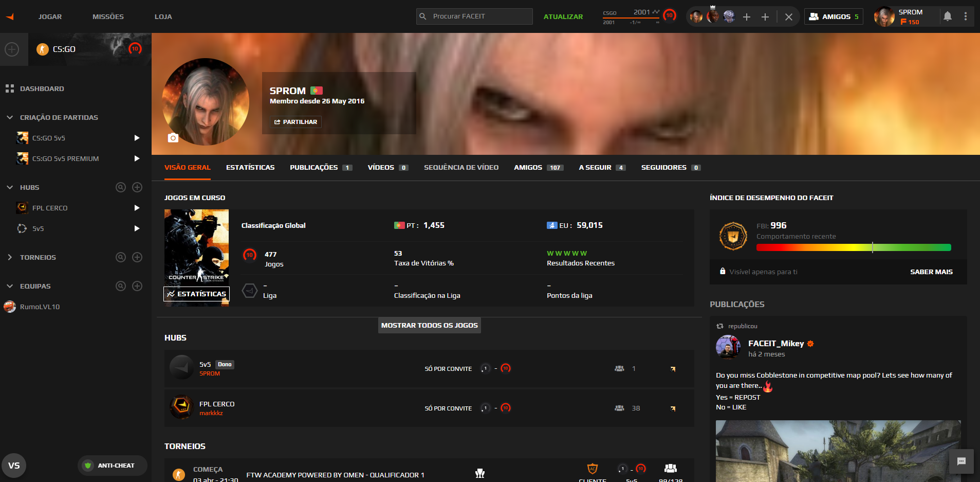Open the Publicações tab
This screenshot has height=482, width=980.
coord(321,168)
